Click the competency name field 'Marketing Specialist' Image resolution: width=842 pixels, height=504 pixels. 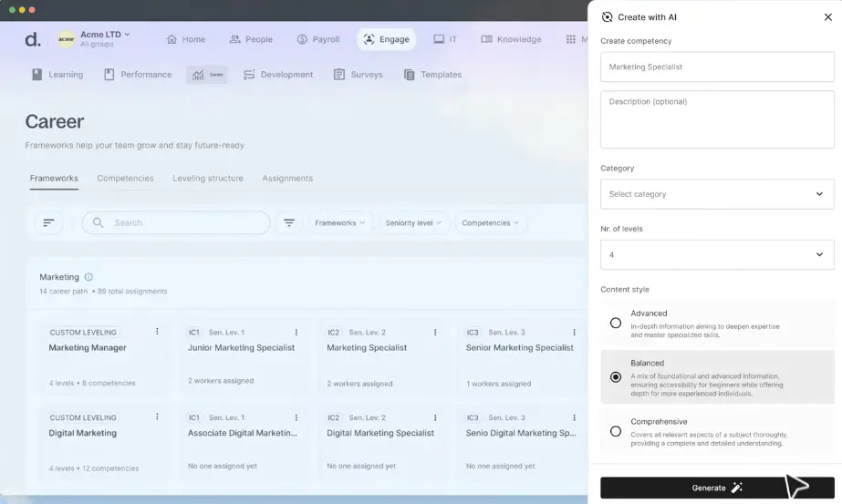coord(717,67)
